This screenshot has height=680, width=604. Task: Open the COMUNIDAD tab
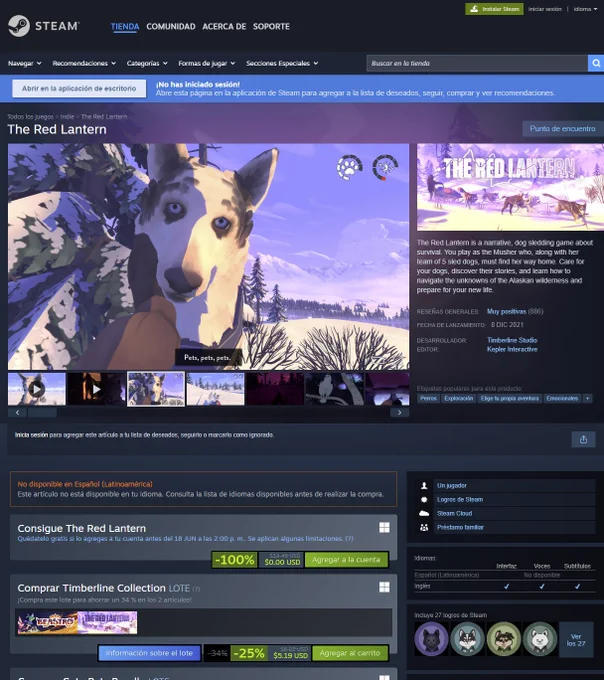click(171, 26)
